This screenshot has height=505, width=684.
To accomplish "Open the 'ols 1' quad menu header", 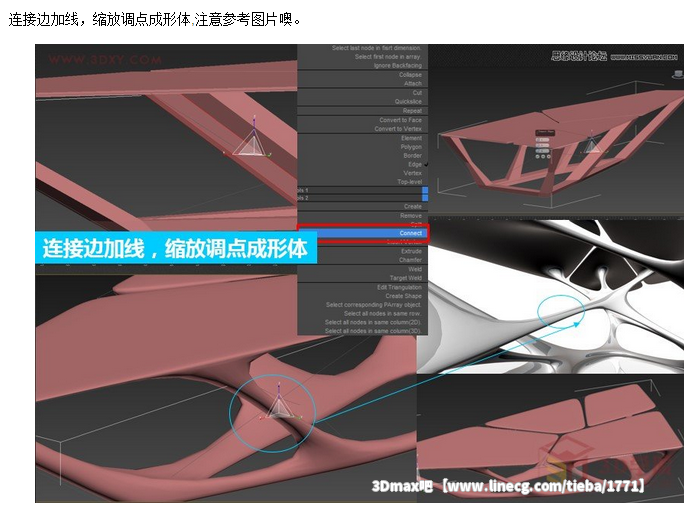I will 363,190.
